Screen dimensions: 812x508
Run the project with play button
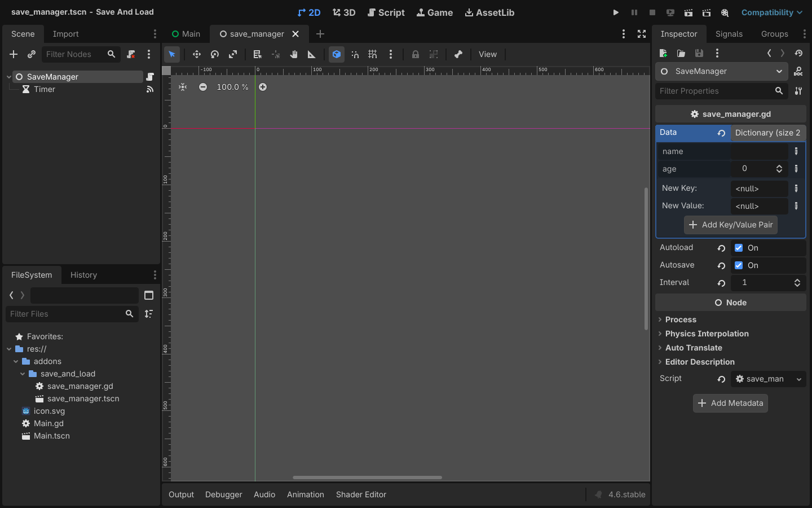(616, 12)
